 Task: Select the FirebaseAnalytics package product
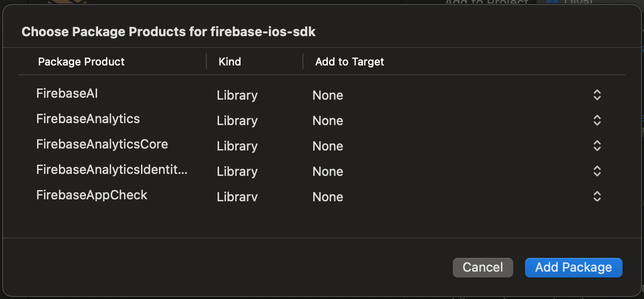tap(88, 119)
